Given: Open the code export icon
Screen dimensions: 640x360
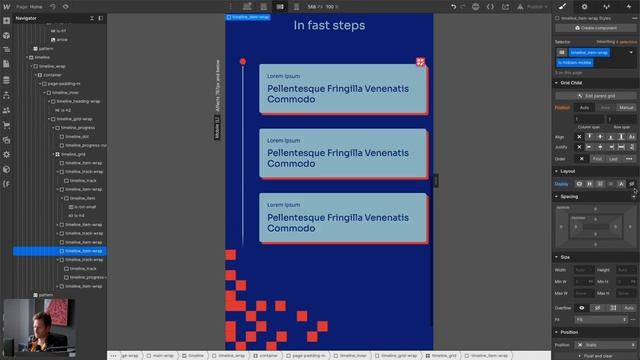Looking at the screenshot, I should (x=490, y=7).
